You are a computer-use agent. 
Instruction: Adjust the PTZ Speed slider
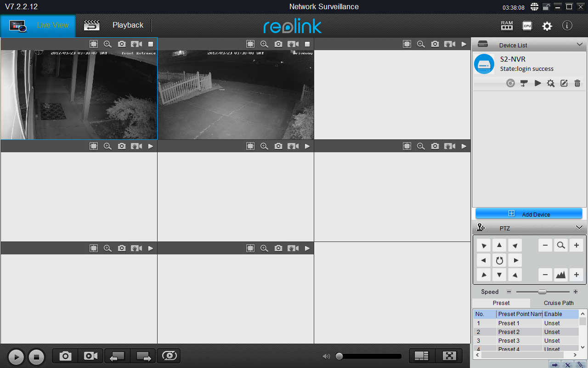[x=542, y=292]
